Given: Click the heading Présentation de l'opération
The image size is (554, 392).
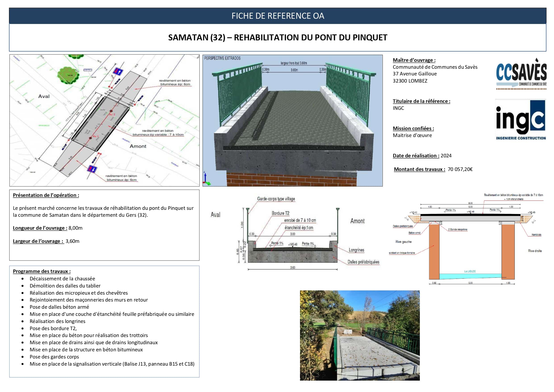Looking at the screenshot, I should pyautogui.click(x=46, y=195).
